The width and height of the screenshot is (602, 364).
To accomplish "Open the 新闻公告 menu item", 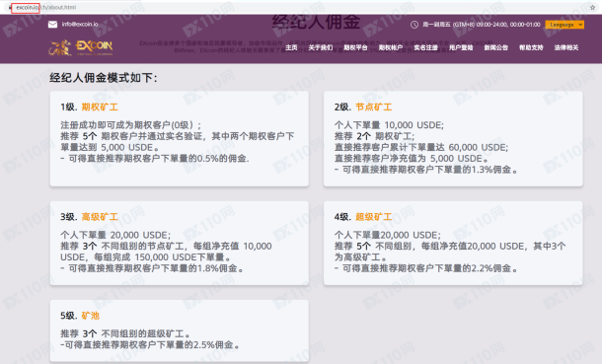I will tap(495, 47).
